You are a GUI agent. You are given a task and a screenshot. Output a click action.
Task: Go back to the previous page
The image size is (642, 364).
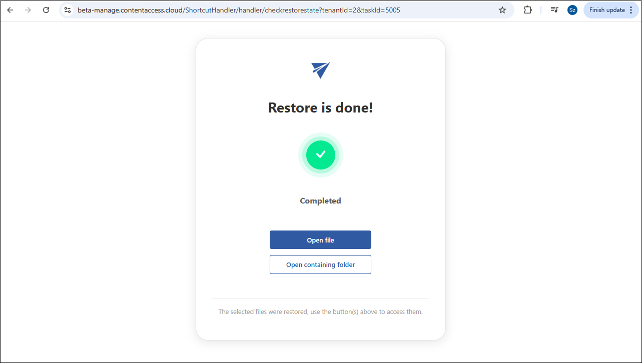pyautogui.click(x=10, y=10)
